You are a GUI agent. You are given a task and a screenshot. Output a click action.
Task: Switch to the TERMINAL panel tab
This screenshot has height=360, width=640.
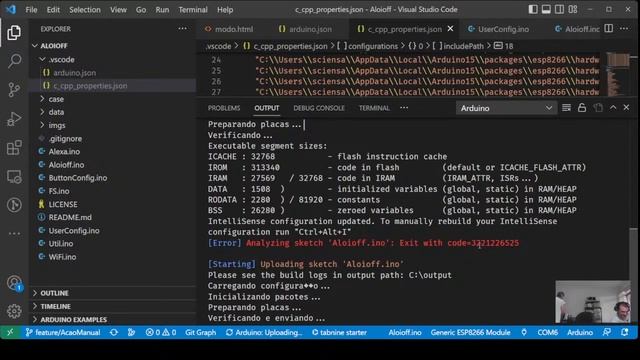tap(374, 108)
